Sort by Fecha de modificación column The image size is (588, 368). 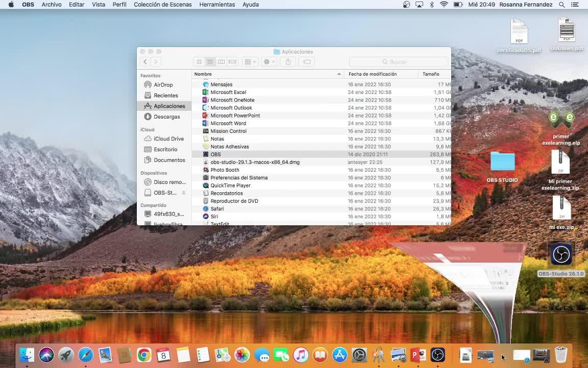point(381,74)
